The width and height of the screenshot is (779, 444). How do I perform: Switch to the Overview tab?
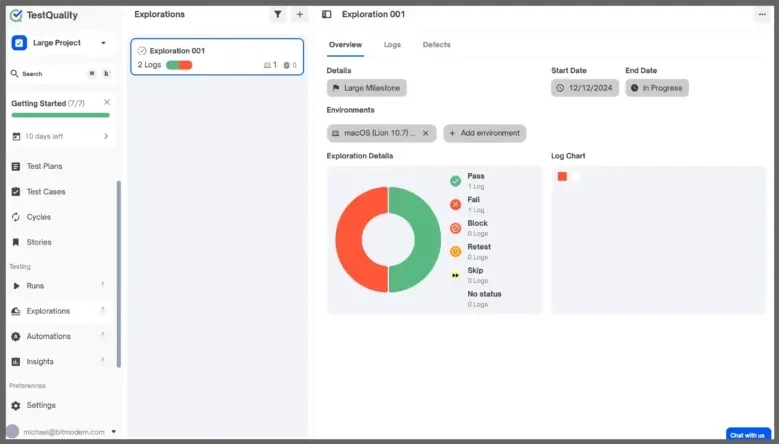pyautogui.click(x=345, y=45)
